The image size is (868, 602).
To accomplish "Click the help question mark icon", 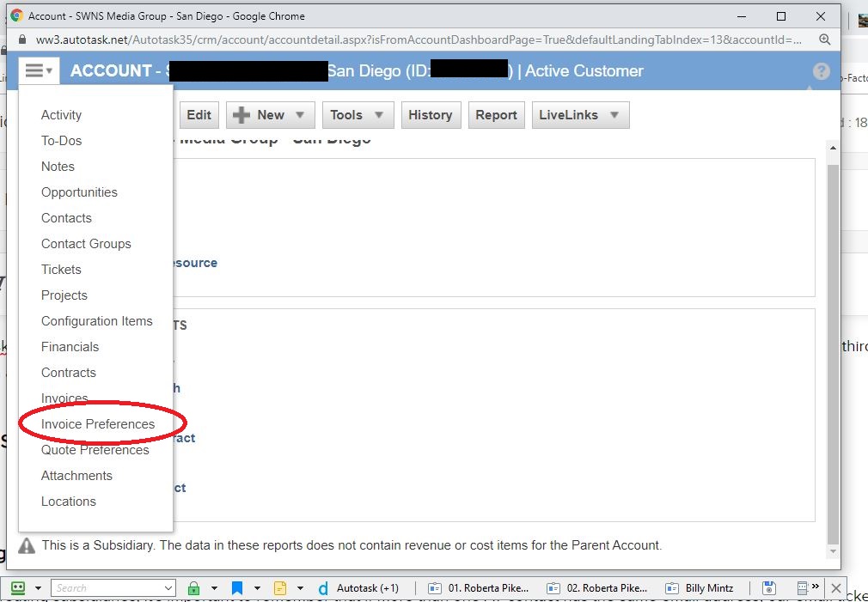I will point(822,71).
